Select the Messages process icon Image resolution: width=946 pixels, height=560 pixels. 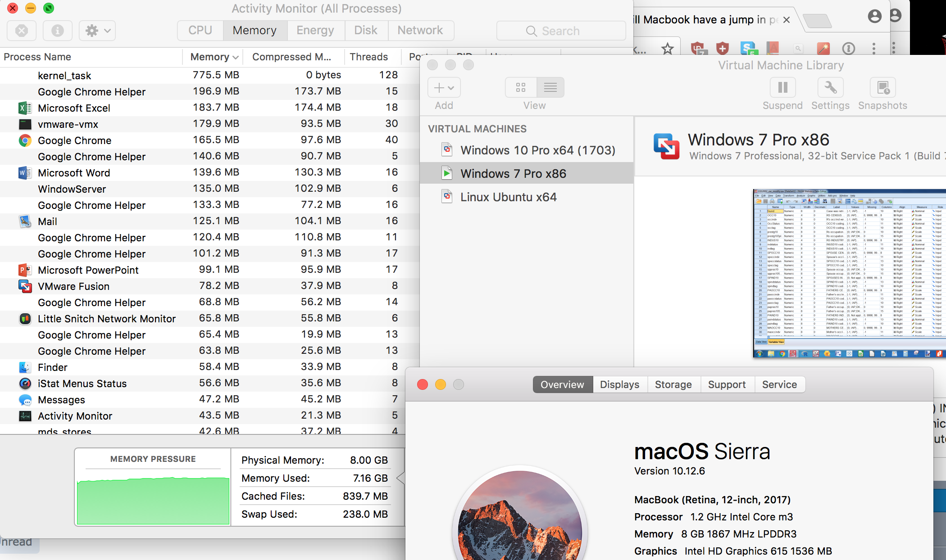25,400
